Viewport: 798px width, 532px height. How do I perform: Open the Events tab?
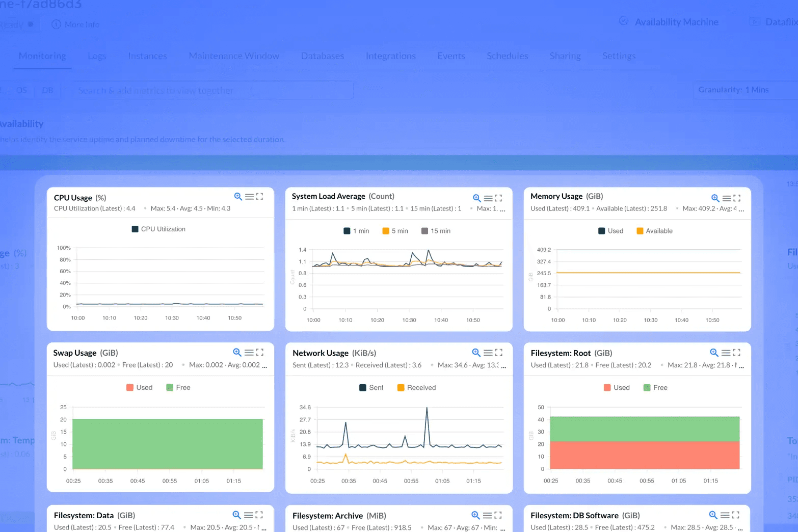pos(451,56)
